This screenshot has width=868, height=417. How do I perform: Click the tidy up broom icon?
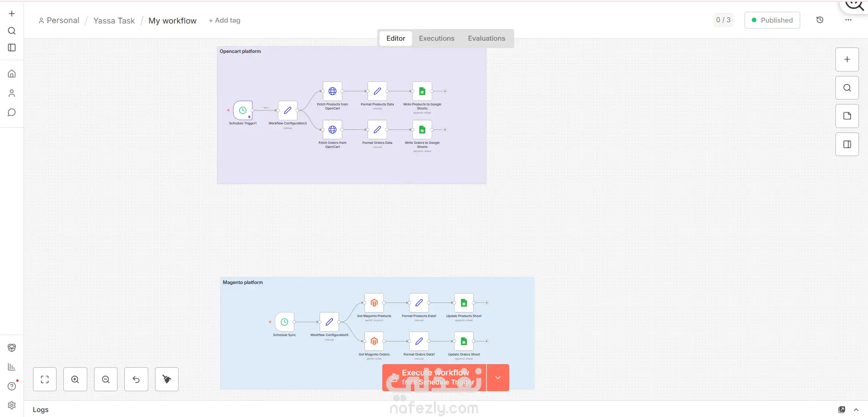click(x=167, y=379)
